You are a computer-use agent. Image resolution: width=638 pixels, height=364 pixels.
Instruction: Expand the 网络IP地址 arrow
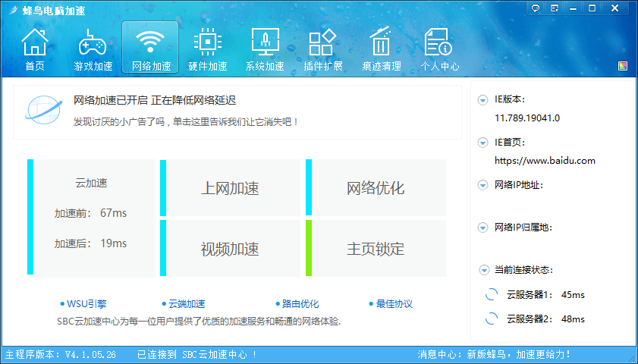482,185
